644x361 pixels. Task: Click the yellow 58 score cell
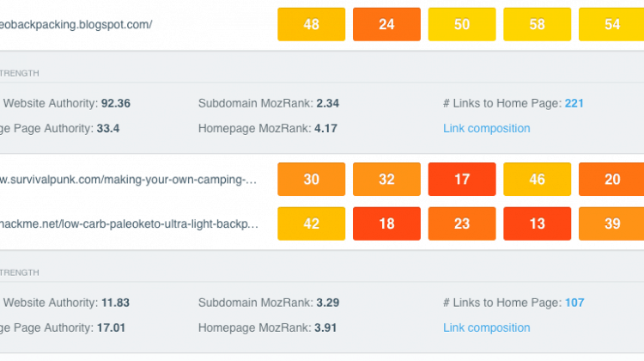tap(538, 24)
